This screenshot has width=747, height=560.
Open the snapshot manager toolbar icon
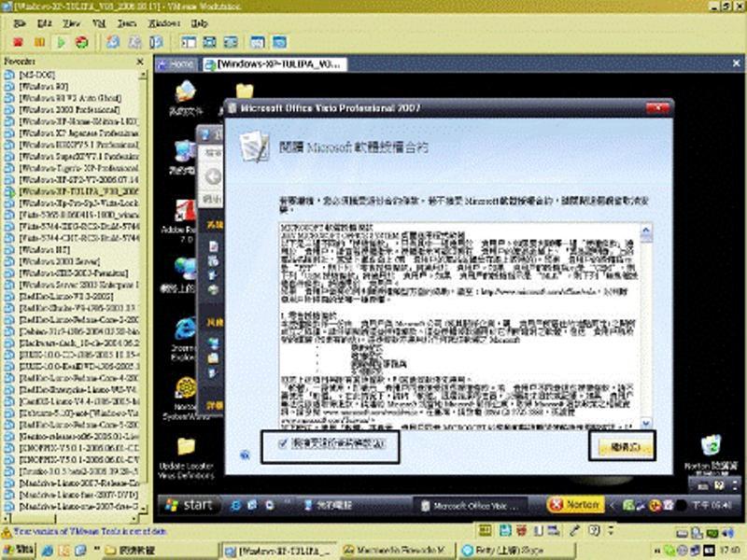click(x=156, y=42)
